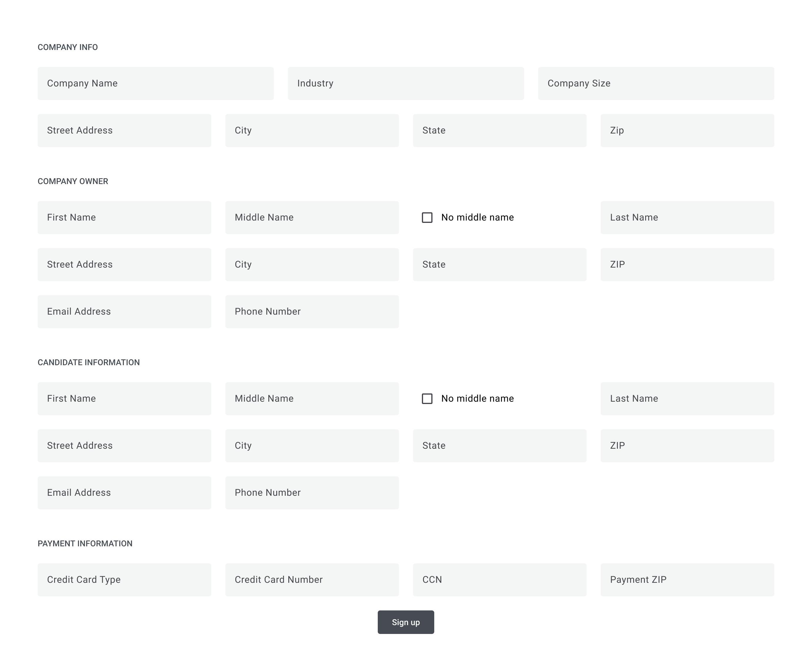812x661 pixels.
Task: Focus the CCN field
Action: (x=500, y=580)
